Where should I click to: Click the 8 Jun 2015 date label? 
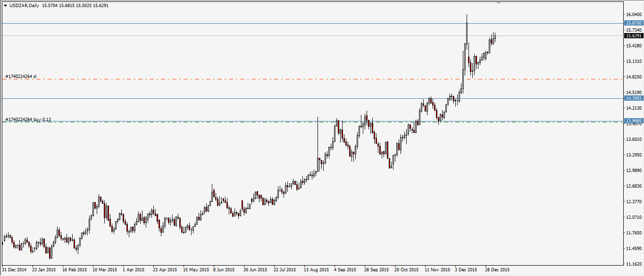click(x=224, y=270)
